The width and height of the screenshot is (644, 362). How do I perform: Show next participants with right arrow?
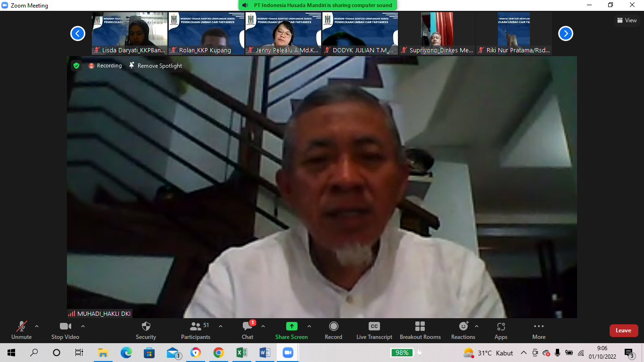566,33
